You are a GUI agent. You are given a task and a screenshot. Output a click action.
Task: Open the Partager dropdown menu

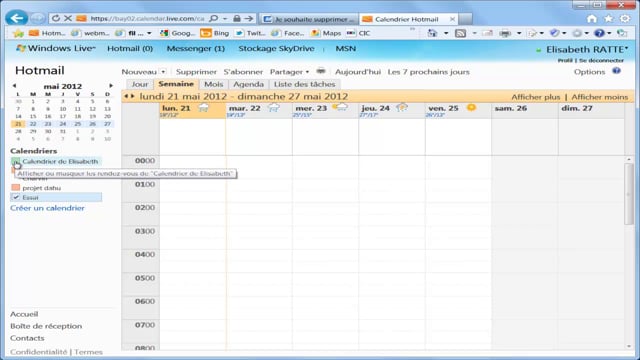pyautogui.click(x=289, y=72)
